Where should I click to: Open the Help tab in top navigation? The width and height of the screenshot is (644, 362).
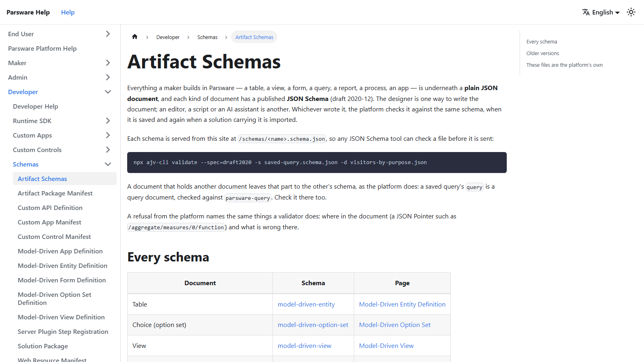(68, 12)
